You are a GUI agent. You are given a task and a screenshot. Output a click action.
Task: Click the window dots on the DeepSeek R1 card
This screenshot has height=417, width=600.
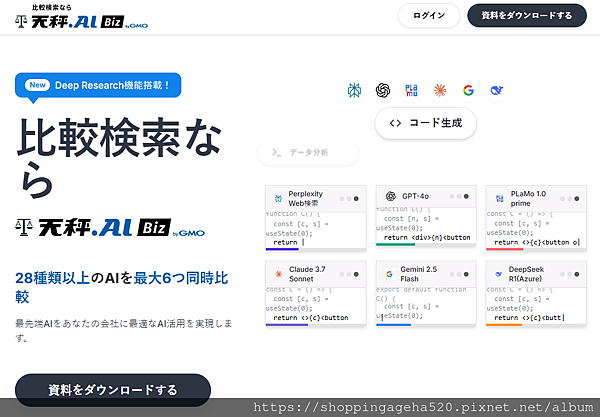(570, 274)
